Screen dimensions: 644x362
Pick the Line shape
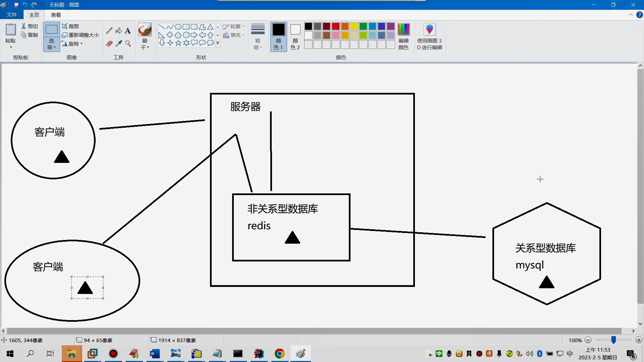tap(162, 27)
